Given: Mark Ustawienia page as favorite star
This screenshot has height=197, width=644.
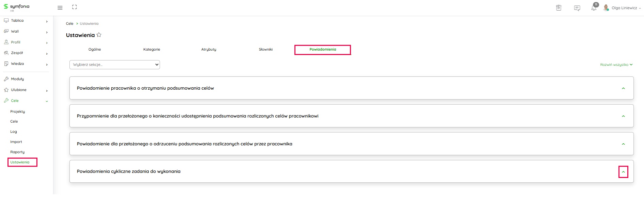Looking at the screenshot, I should click(x=99, y=35).
